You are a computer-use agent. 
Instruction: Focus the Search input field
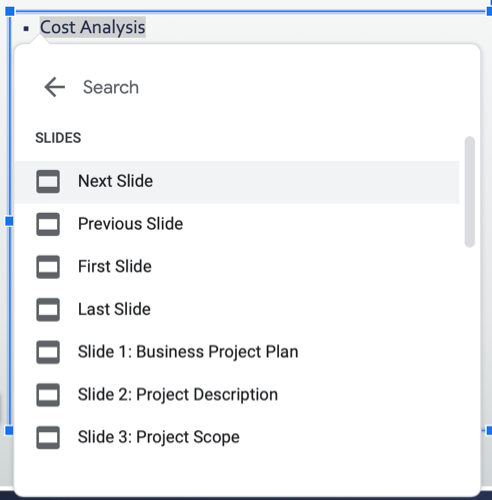[x=267, y=87]
